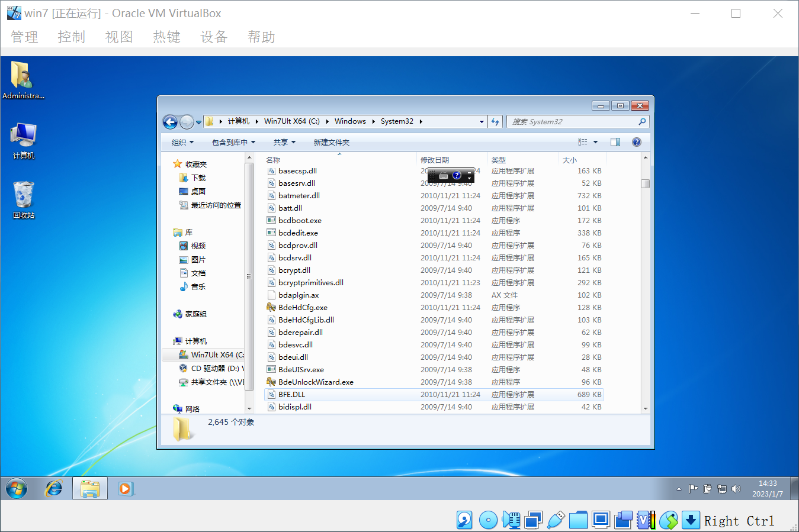Select the file bcdedit.exe

click(298, 233)
